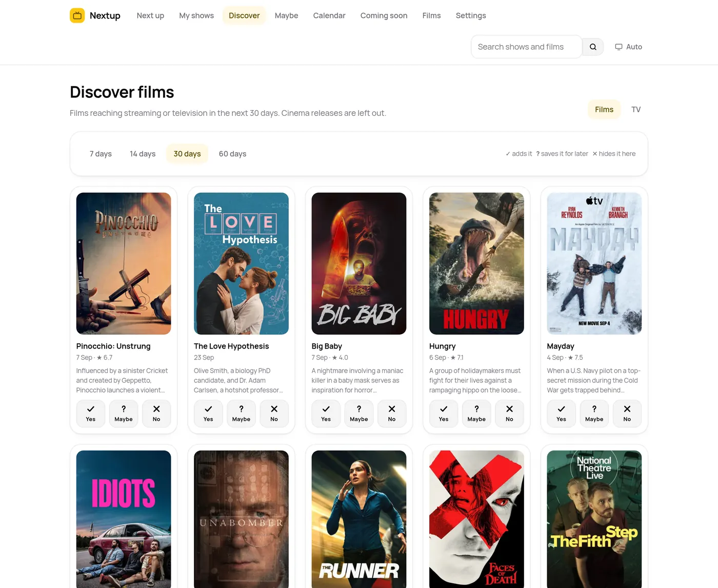Click the Big Baby title

click(327, 346)
